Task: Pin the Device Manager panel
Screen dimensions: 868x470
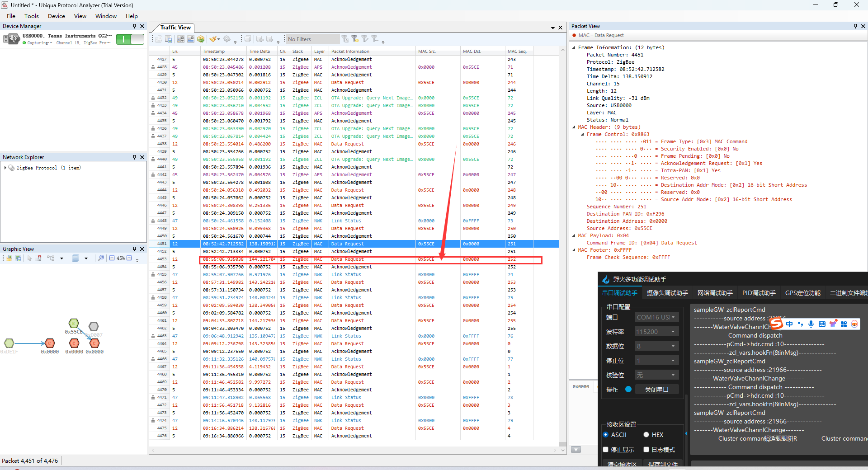Action: tap(134, 26)
